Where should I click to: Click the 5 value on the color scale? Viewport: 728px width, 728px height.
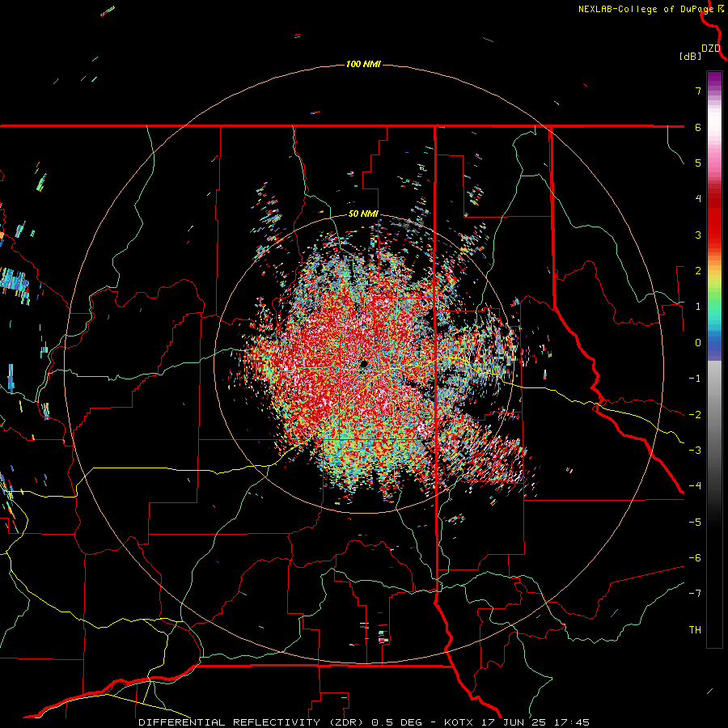(698, 163)
